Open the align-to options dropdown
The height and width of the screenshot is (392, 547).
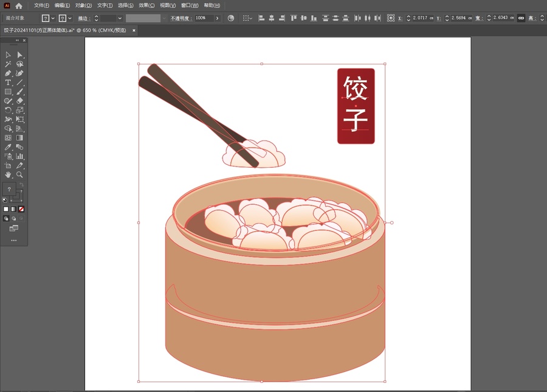pos(247,18)
